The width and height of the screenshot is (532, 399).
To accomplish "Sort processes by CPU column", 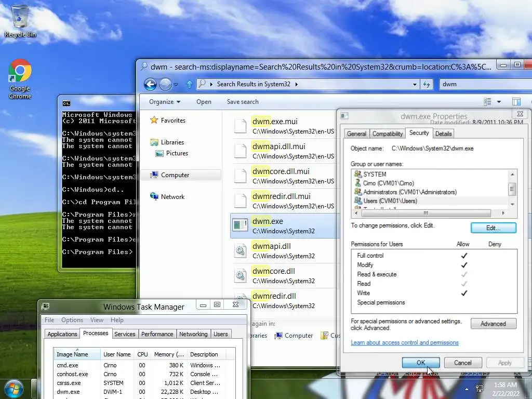I will tap(142, 354).
